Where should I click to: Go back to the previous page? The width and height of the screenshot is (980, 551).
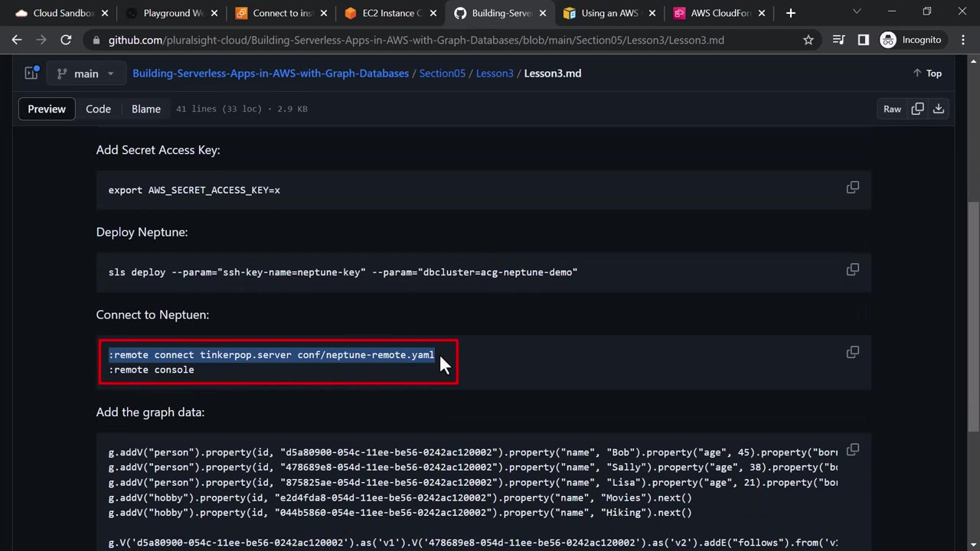click(x=17, y=40)
